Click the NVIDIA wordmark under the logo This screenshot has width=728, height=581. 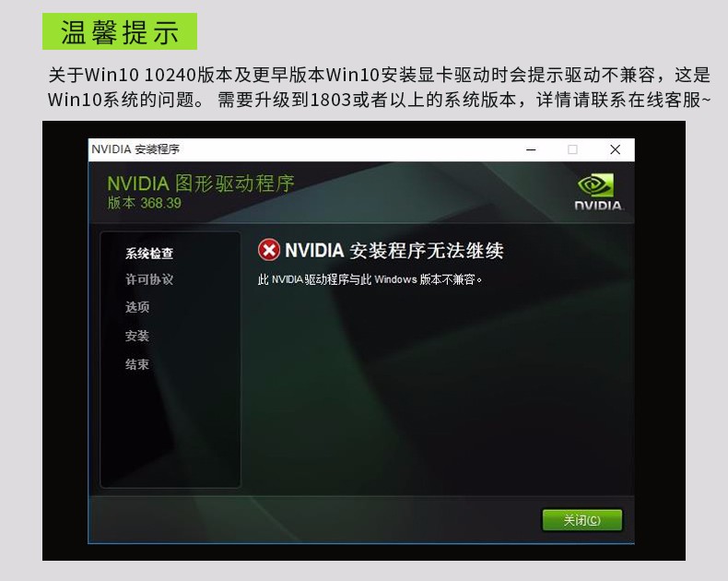598,206
